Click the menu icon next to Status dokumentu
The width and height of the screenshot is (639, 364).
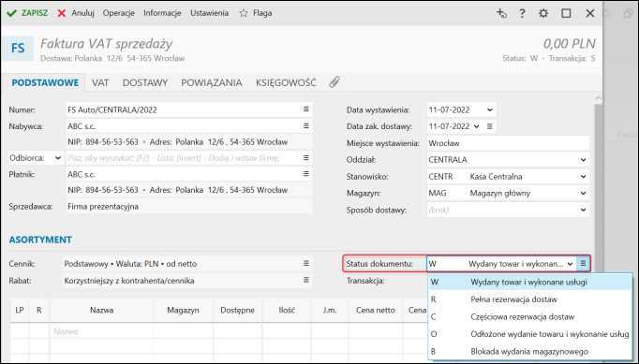pos(583,264)
